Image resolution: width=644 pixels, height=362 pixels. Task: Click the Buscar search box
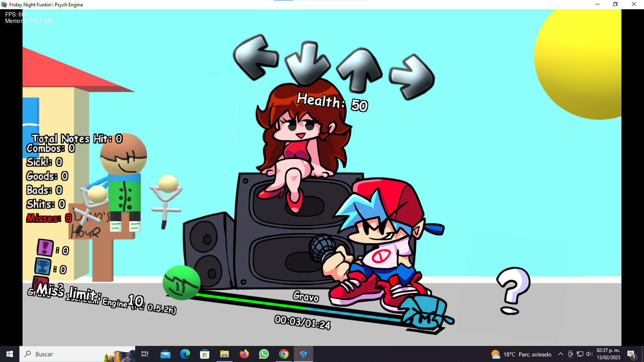pos(76,354)
